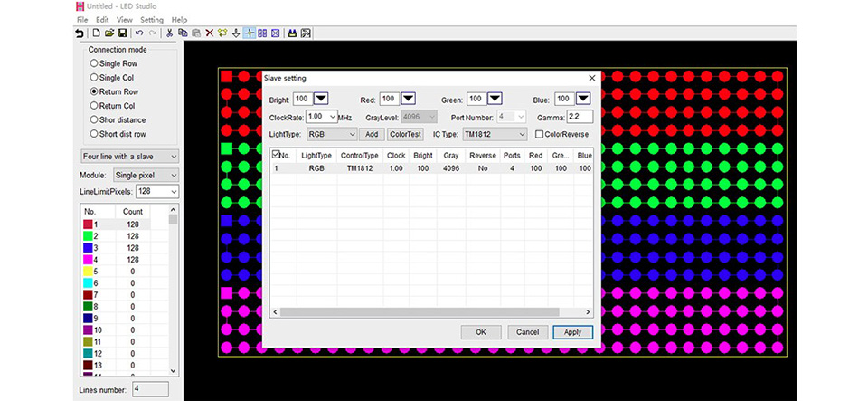Screen dimensions: 868x401
Task: Click the red X delete icon
Action: click(209, 33)
